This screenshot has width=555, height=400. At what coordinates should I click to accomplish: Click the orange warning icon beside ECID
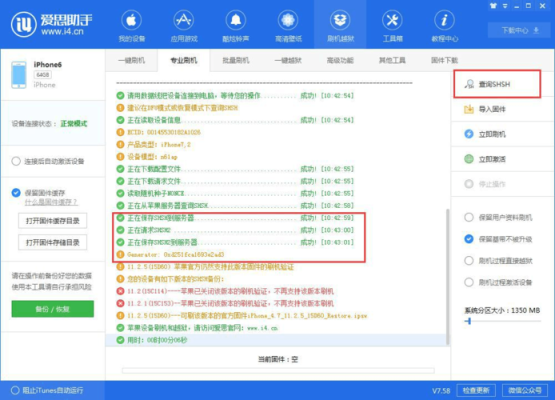click(120, 132)
